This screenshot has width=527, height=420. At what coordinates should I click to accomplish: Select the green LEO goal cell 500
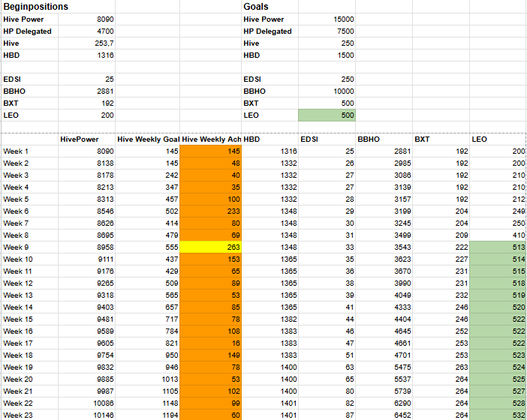pos(327,115)
